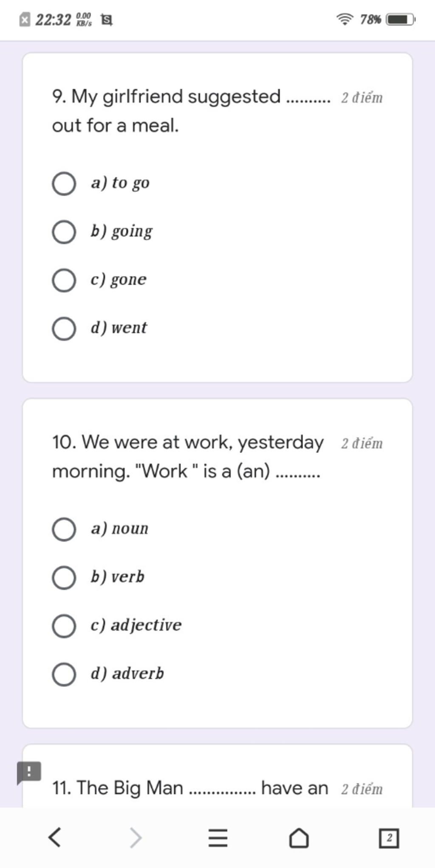The image size is (435, 868).
Task: Select answer "d) adverb"
Action: (64, 674)
